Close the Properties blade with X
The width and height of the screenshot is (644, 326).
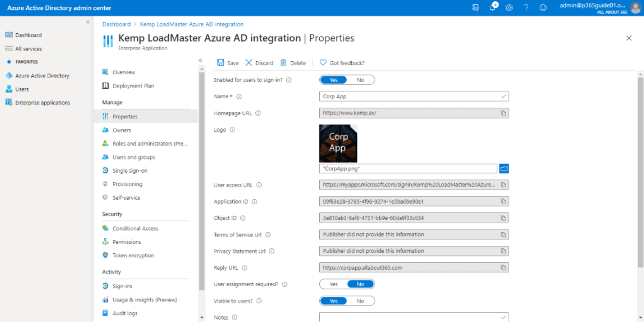tap(629, 38)
